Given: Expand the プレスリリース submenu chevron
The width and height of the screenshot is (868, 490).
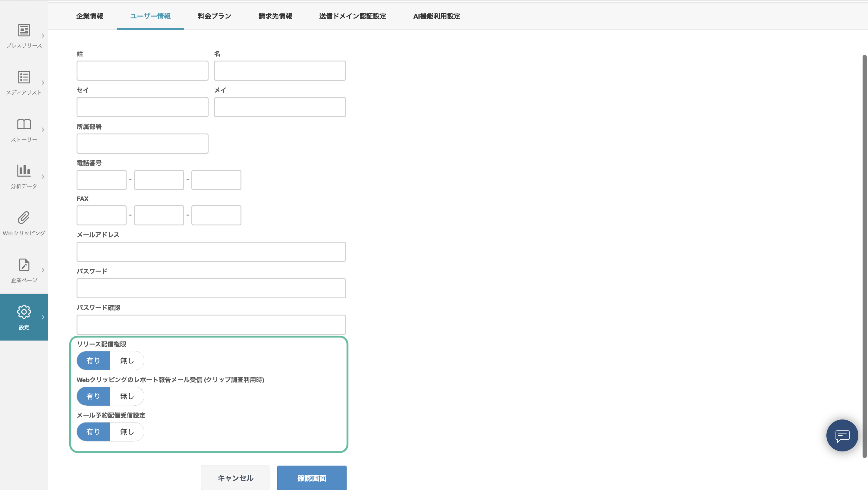Looking at the screenshot, I should 43,36.
